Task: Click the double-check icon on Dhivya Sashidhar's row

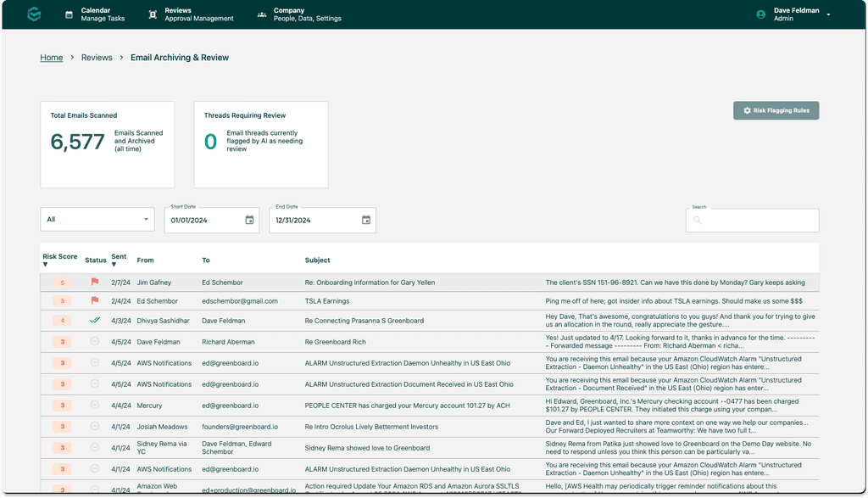Action: coord(93,321)
